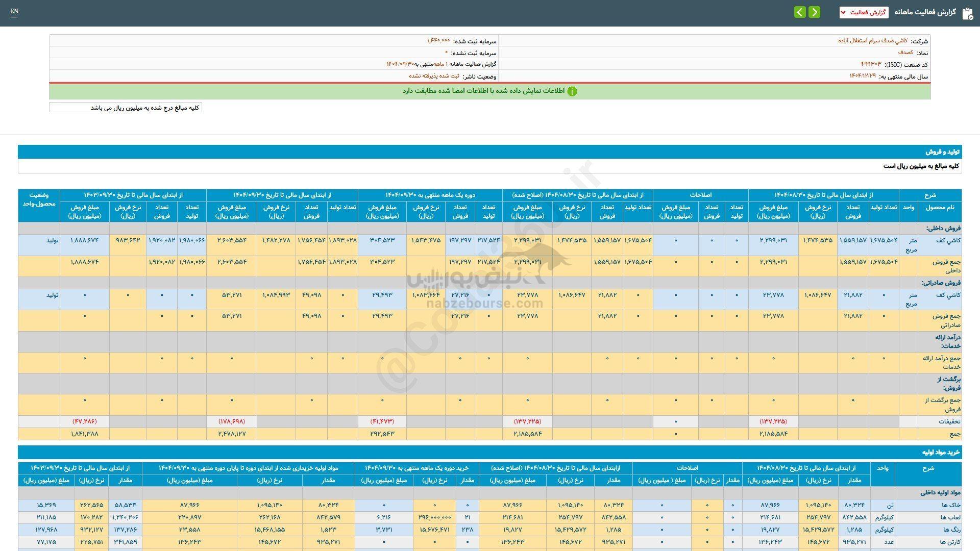This screenshot has height=551, width=980.
Task: Click the clipboard report icon in header
Action: 967,13
